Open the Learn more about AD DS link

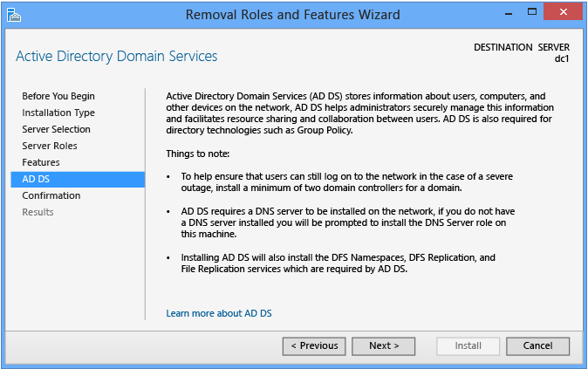(x=225, y=313)
